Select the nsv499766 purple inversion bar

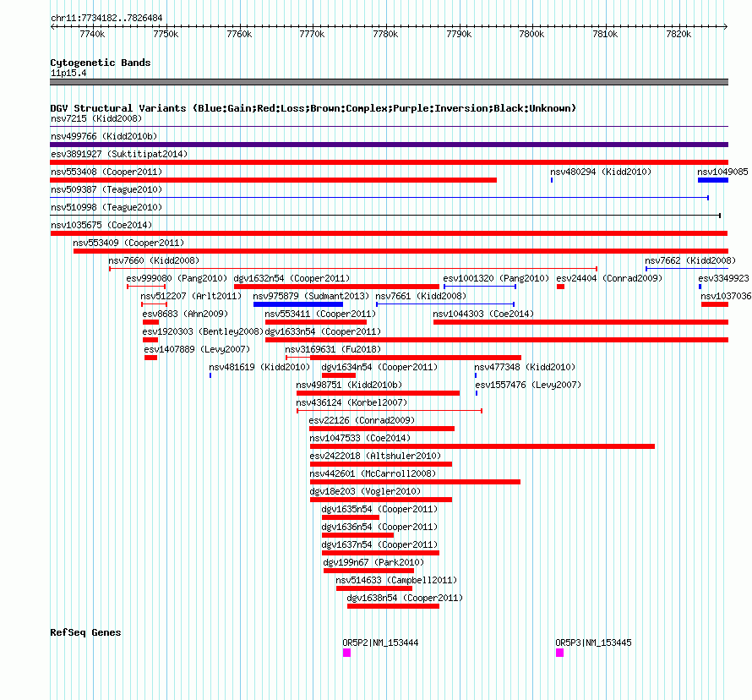click(x=389, y=145)
